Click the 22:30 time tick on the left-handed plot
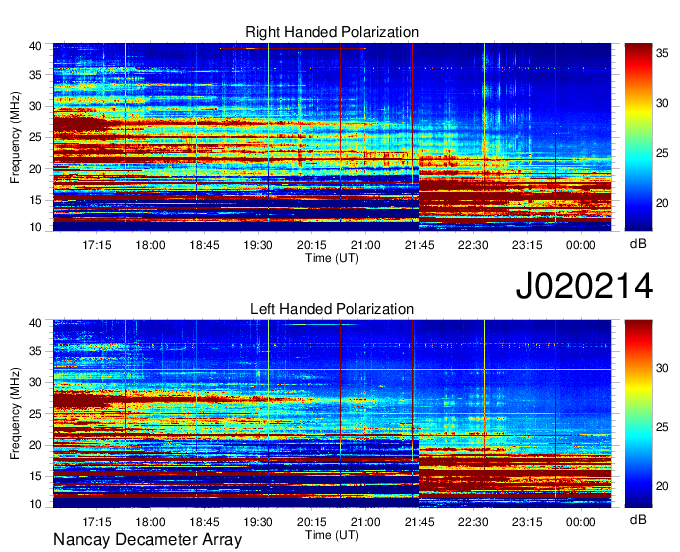The width and height of the screenshot is (680, 552). click(473, 522)
